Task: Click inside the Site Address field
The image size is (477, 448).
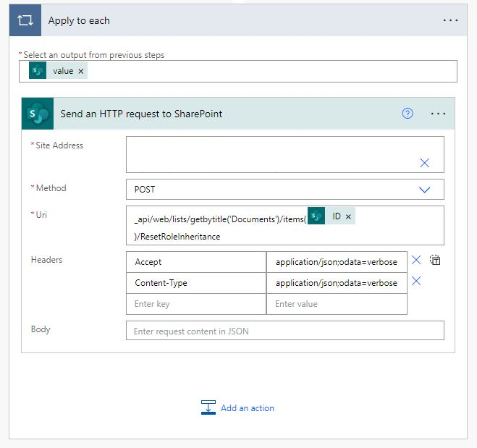Action: 285,154
